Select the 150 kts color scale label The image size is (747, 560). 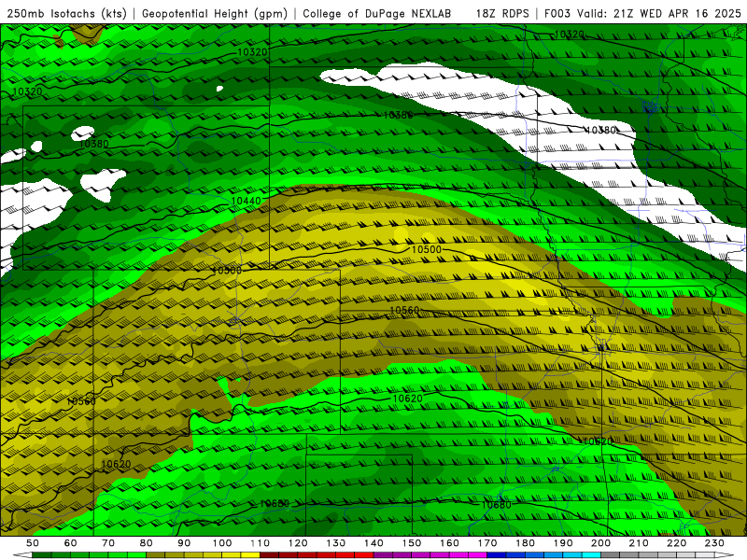coord(412,543)
